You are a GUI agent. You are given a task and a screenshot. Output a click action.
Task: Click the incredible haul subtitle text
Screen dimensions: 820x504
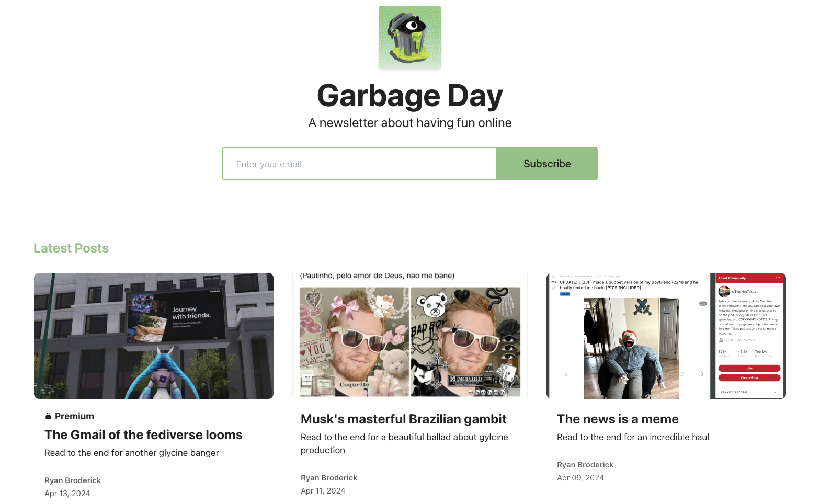(x=633, y=437)
